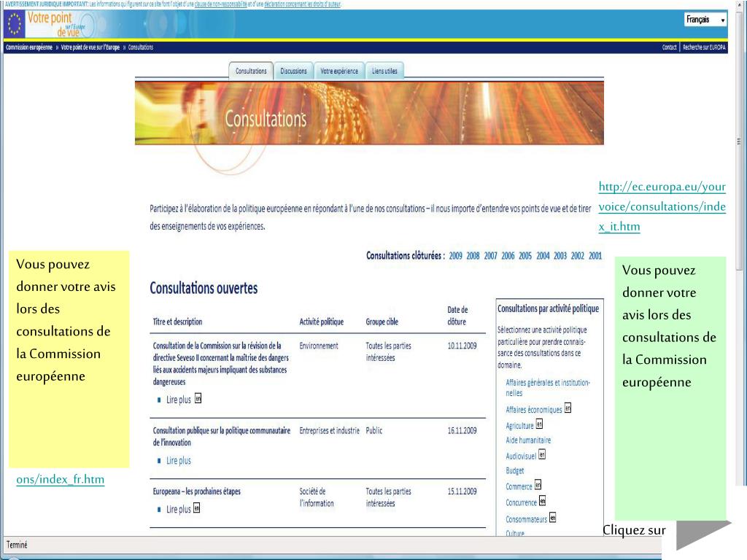Click the 'Activité politique' column header

point(321,322)
